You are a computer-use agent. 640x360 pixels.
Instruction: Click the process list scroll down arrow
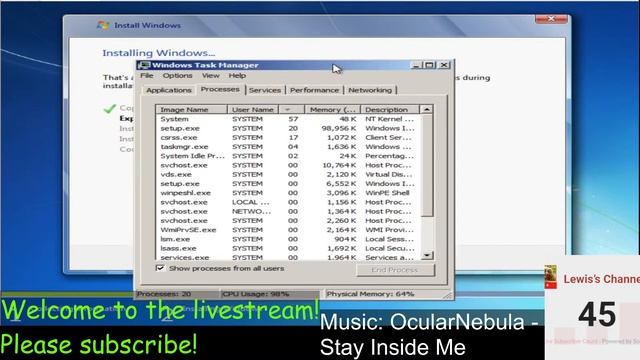427,255
